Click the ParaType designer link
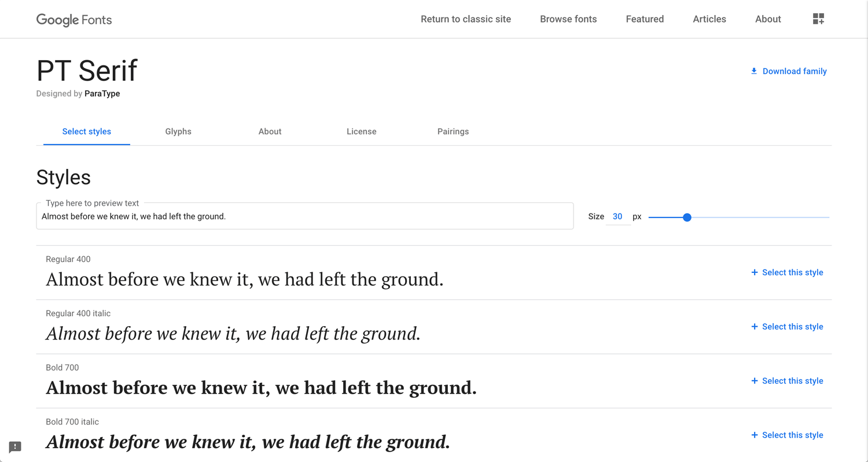This screenshot has height=462, width=868. [102, 94]
